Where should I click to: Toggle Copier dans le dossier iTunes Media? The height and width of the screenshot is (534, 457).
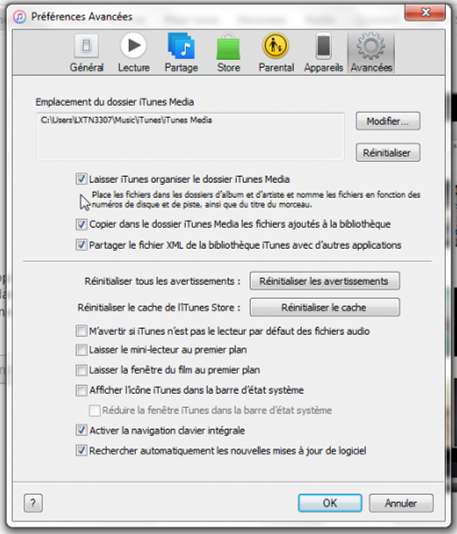click(81, 224)
